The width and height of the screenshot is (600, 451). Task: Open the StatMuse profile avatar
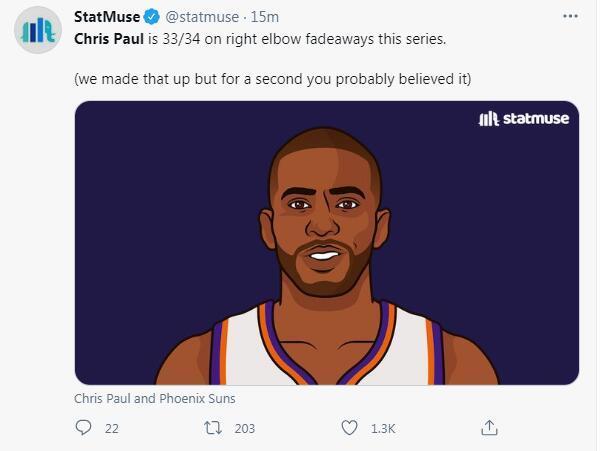[38, 30]
